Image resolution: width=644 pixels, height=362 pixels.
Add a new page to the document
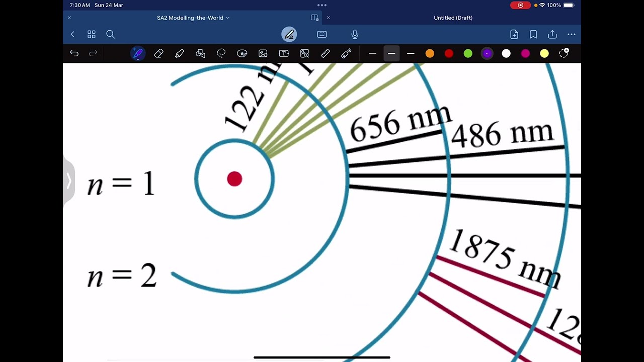pos(514,34)
